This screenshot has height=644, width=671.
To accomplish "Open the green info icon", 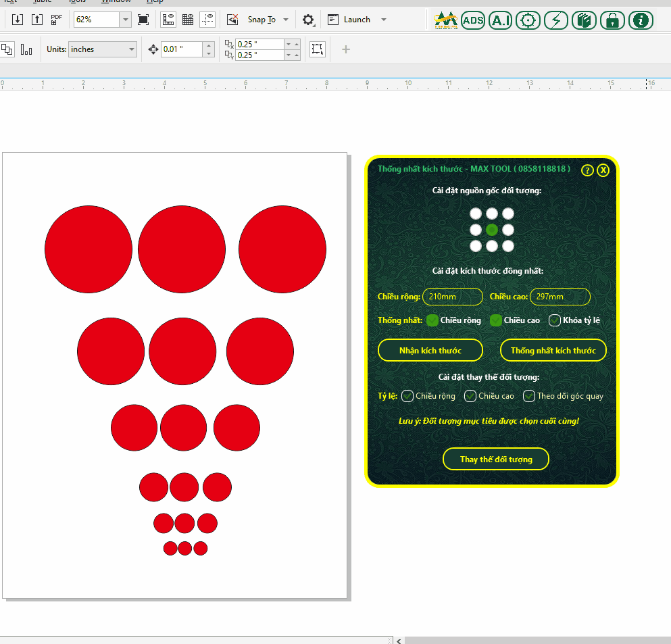I will click(x=641, y=20).
